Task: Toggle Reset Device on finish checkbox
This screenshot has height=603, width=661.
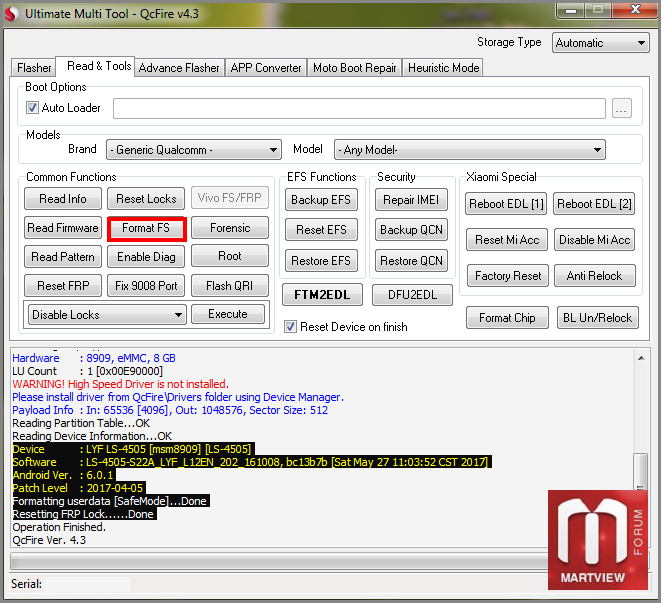Action: (290, 327)
